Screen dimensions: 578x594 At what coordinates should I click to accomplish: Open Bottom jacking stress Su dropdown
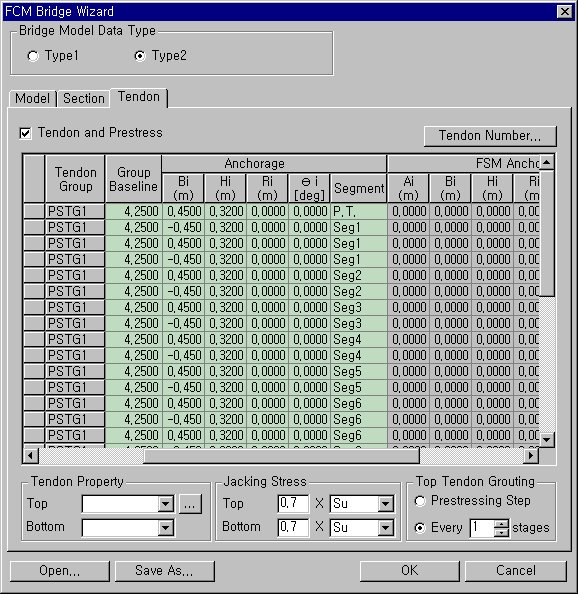pos(385,528)
